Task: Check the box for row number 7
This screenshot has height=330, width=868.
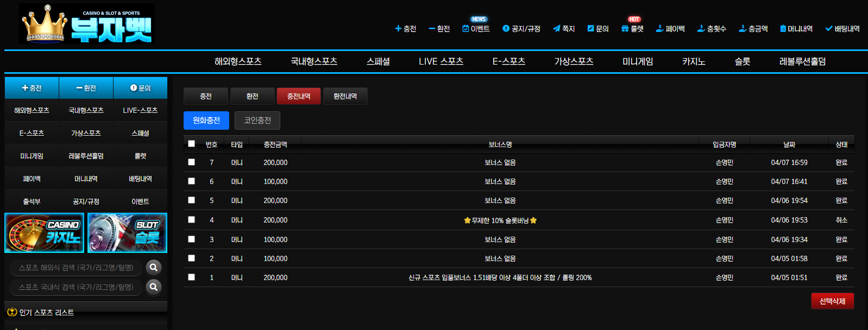Action: coord(191,162)
